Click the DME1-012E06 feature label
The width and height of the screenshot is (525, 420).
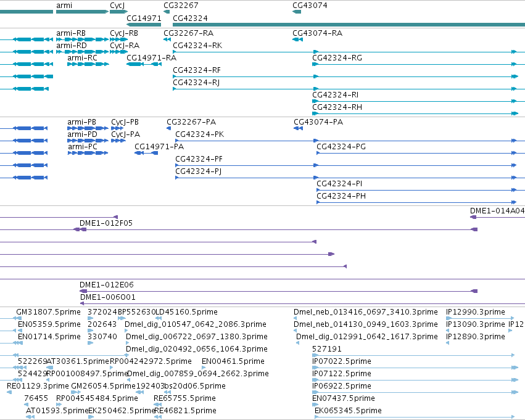tap(107, 285)
